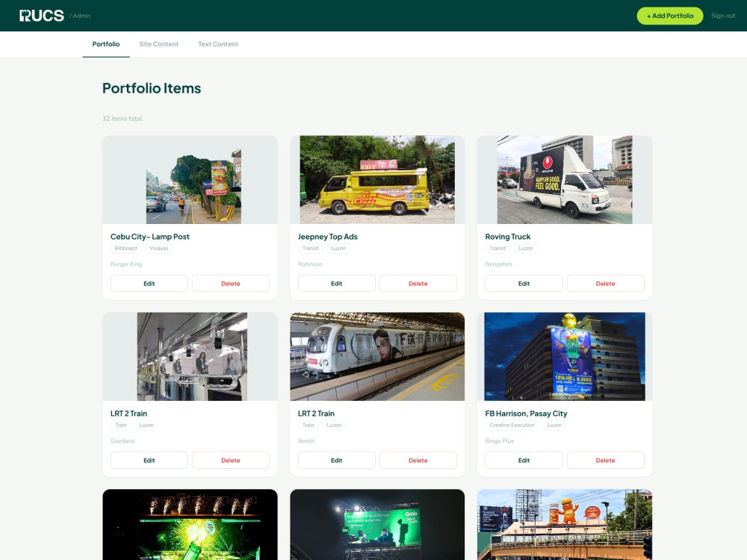The image size is (747, 560).
Task: Click the Train tag on Bench card
Action: [309, 426]
